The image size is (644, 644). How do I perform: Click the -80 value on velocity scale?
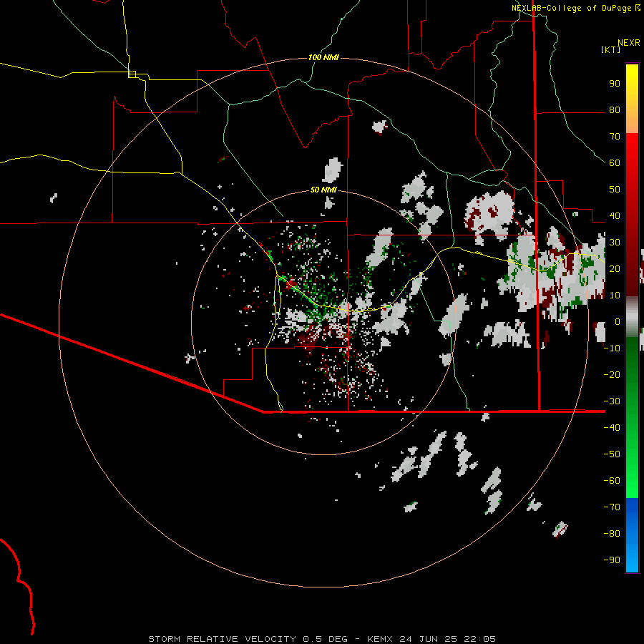[x=612, y=534]
